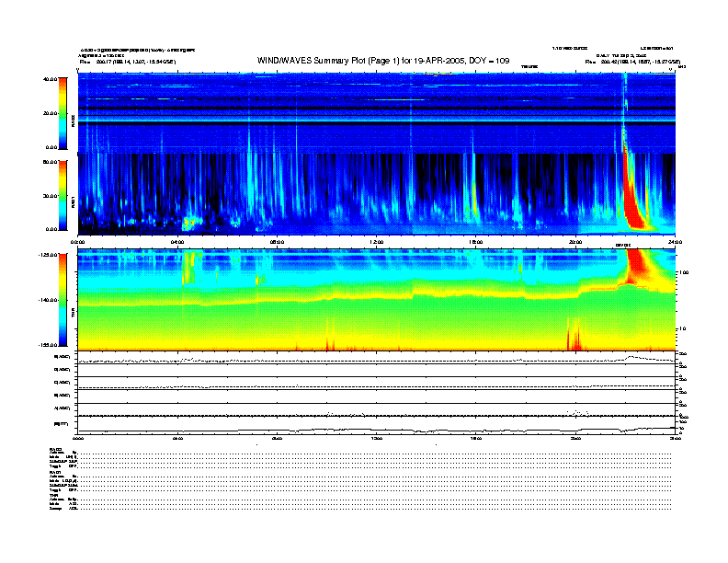The width and height of the screenshot is (728, 563).
Task: Click the bottom magnetic field line plot trace
Action: coord(377,431)
